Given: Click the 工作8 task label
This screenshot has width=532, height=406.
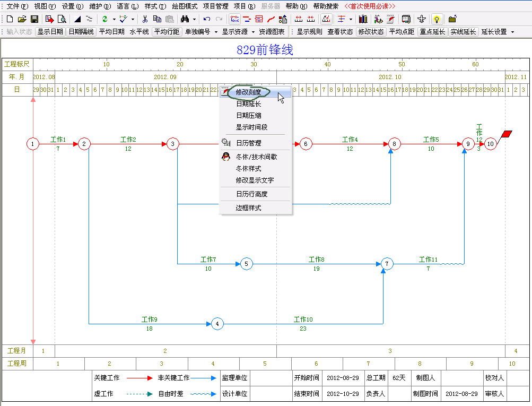Looking at the screenshot, I should coord(316,260).
